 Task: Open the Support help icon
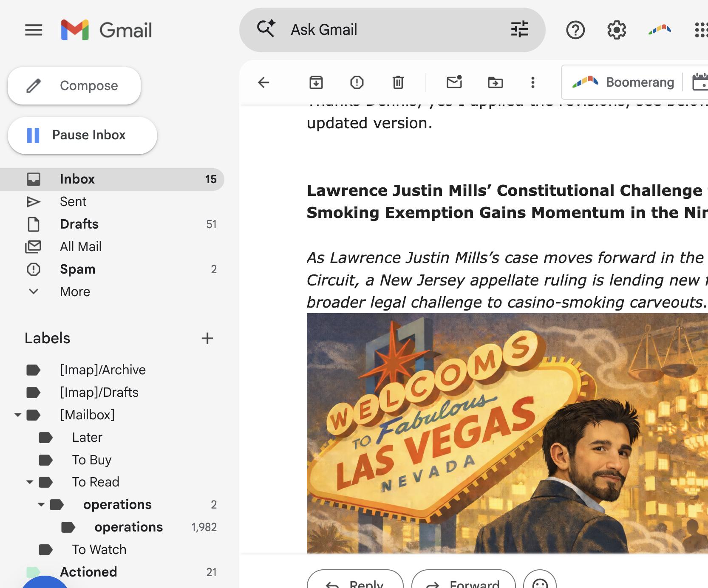coord(575,30)
